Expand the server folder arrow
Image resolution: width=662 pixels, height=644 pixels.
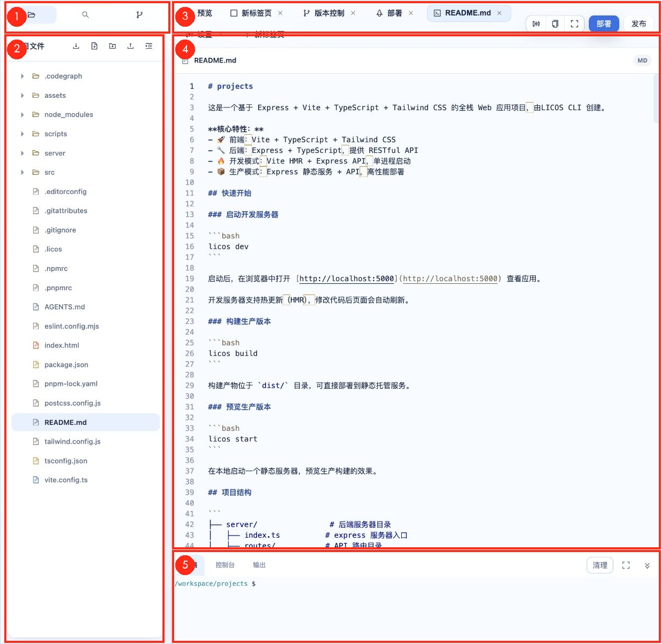tap(22, 153)
